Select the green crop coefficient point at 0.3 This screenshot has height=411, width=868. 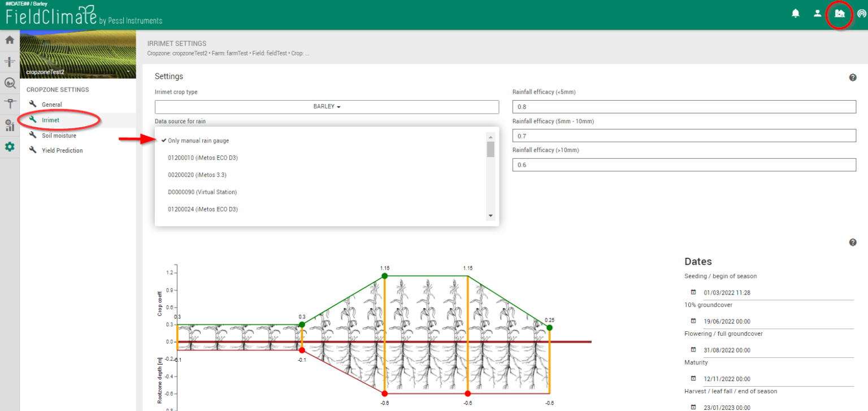tap(302, 325)
